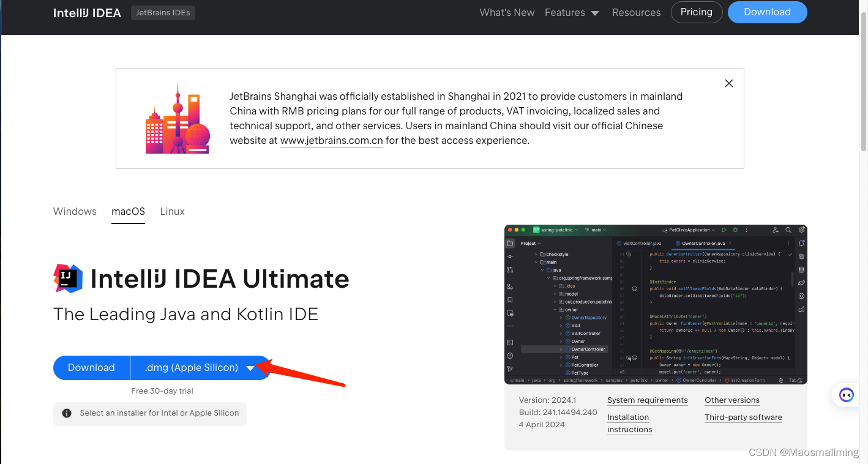This screenshot has width=868, height=464.
Task: Open the System requirements link
Action: point(648,400)
